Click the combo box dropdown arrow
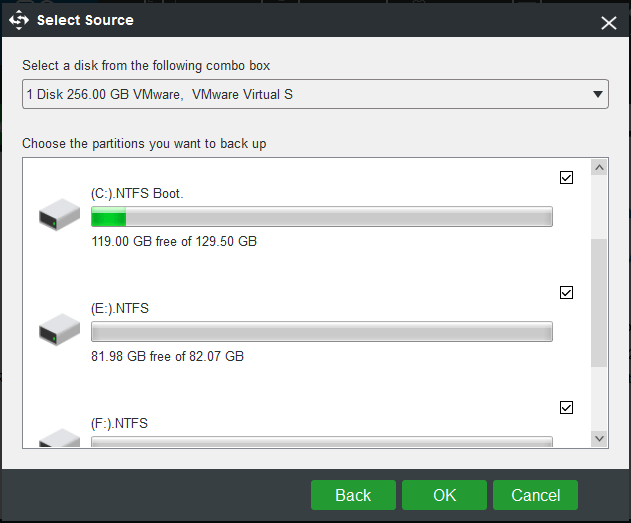Screen dimensions: 631x523 pyautogui.click(x=598, y=94)
